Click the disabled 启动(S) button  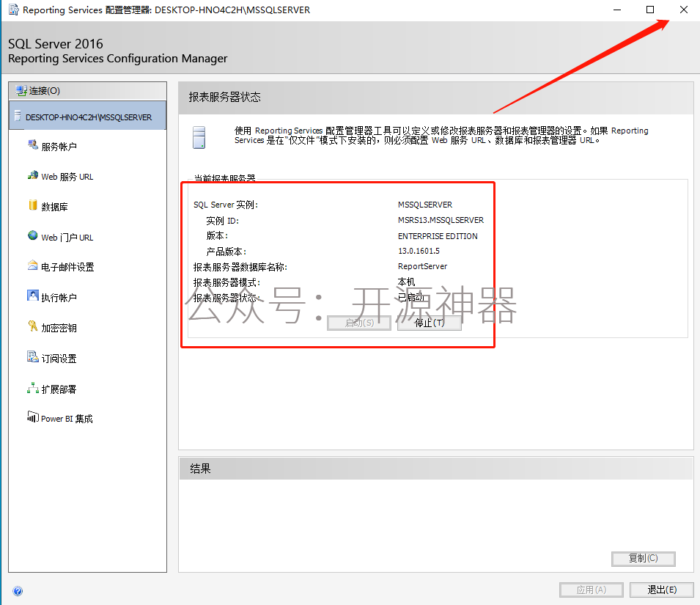tap(359, 323)
